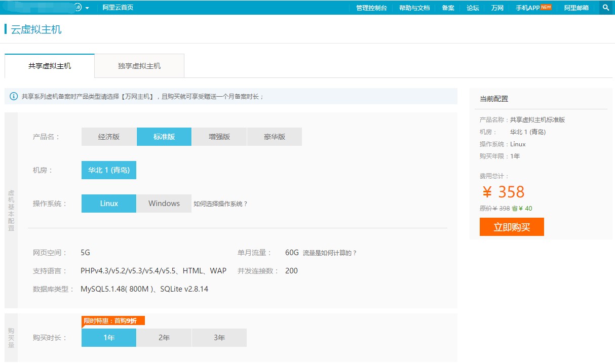Switch to 独享虚拟主机 tab
Screen dimensions: 615x364
pos(139,66)
